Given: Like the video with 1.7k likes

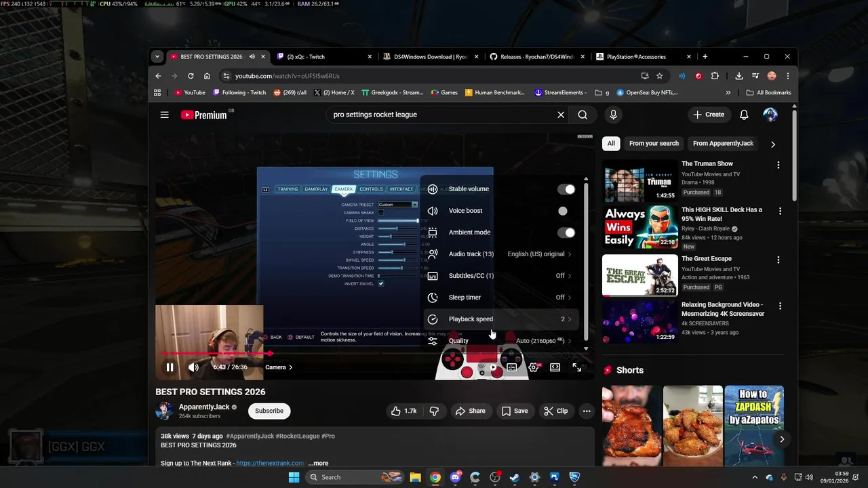Looking at the screenshot, I should 403,411.
